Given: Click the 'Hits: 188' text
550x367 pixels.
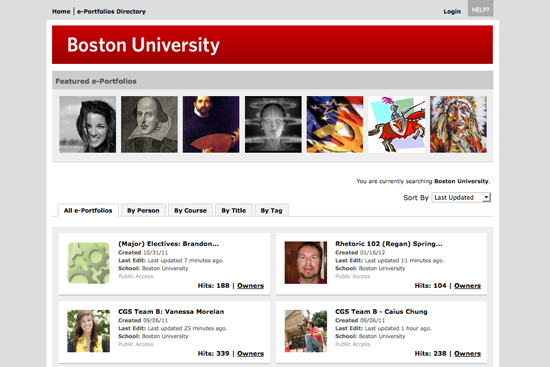Looking at the screenshot, I should 214,286.
